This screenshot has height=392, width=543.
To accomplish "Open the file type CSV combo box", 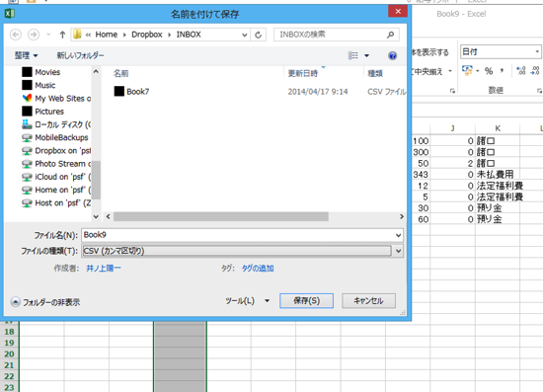I will (243, 251).
